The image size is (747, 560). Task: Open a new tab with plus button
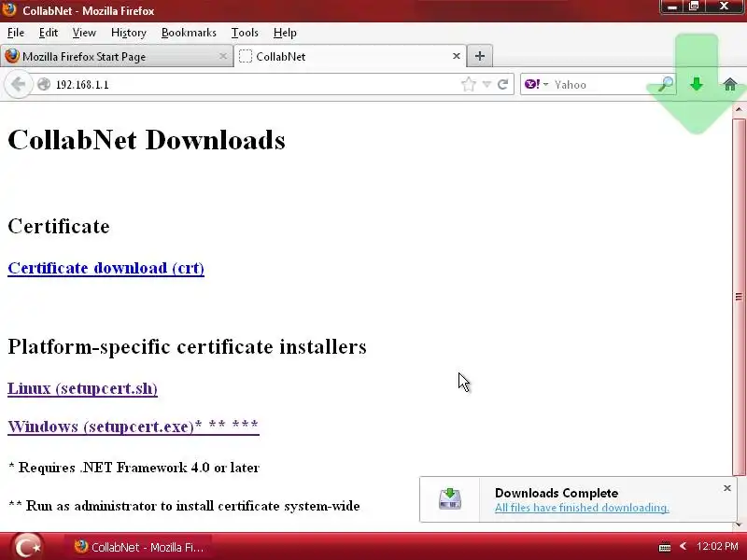[480, 56]
